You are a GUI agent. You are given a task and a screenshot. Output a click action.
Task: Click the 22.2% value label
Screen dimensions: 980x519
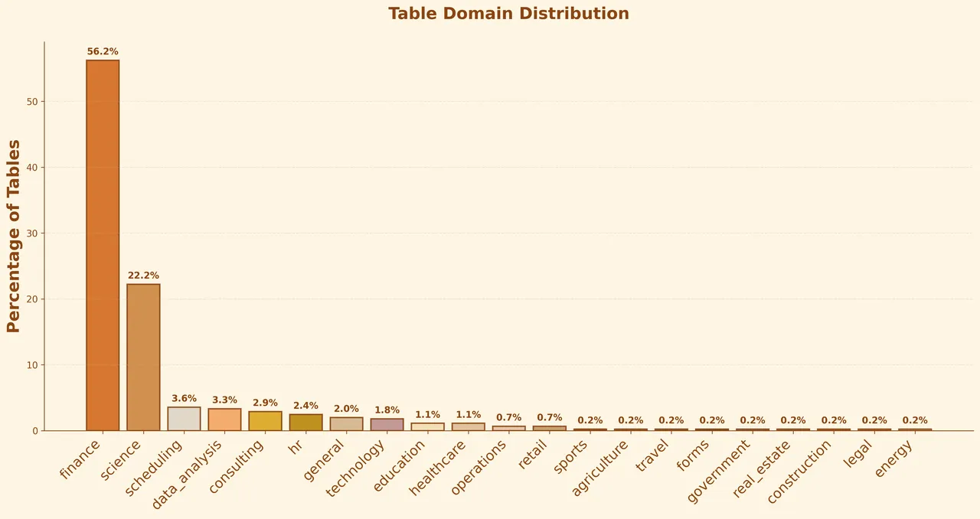coord(143,276)
